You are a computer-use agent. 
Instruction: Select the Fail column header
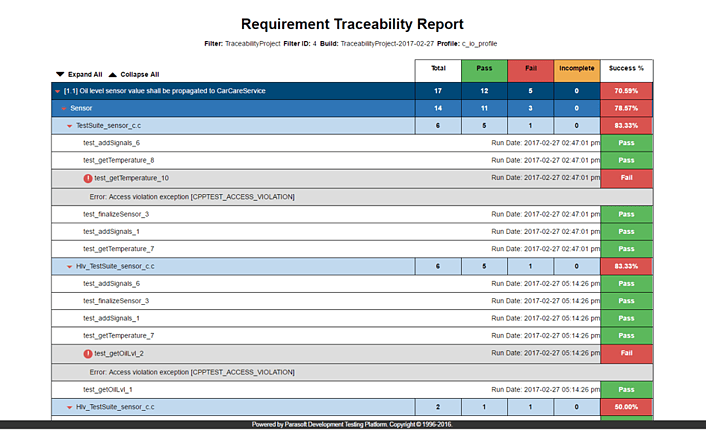tap(530, 69)
